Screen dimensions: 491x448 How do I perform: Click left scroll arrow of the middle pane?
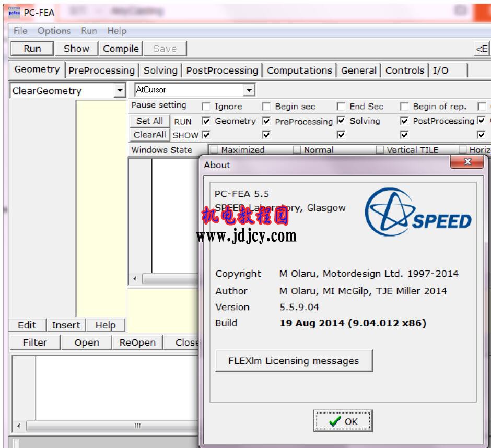pos(135,278)
